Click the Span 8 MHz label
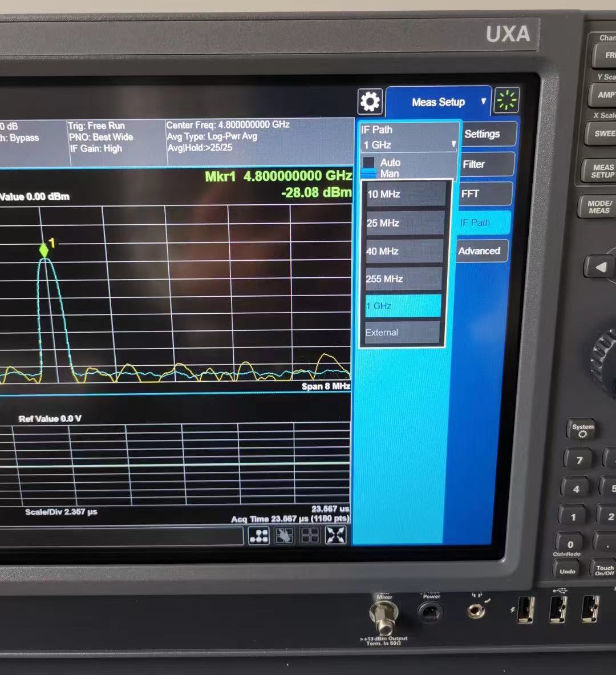Viewport: 616px width, 675px height. tap(326, 386)
